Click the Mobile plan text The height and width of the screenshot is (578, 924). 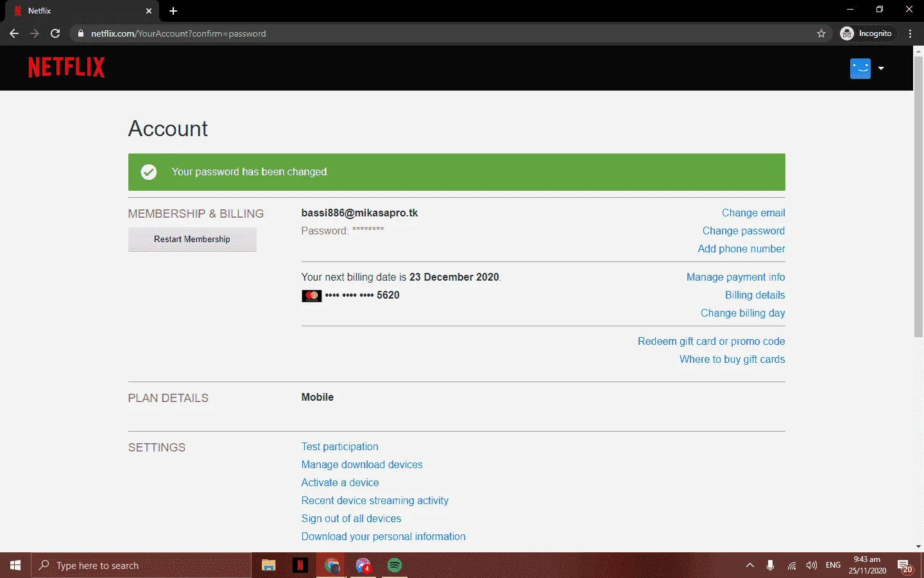click(317, 397)
